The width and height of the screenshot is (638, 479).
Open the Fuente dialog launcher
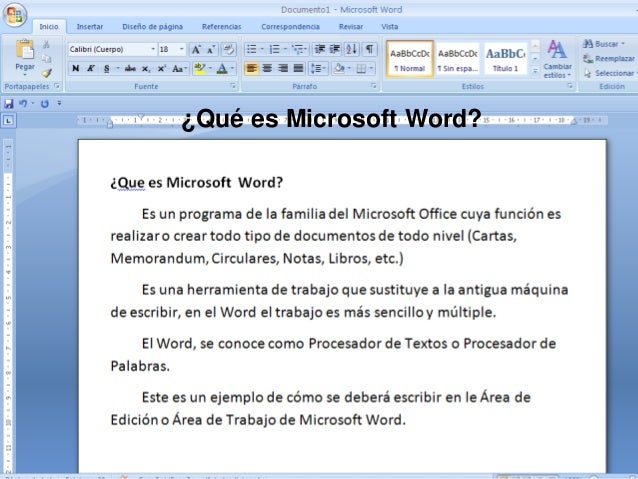coord(233,86)
